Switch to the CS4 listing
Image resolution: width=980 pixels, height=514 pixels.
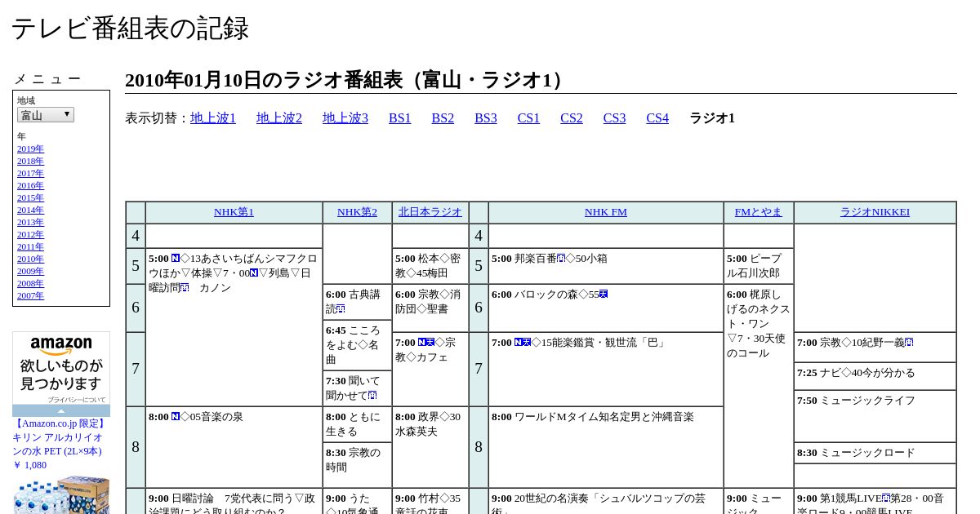657,118
